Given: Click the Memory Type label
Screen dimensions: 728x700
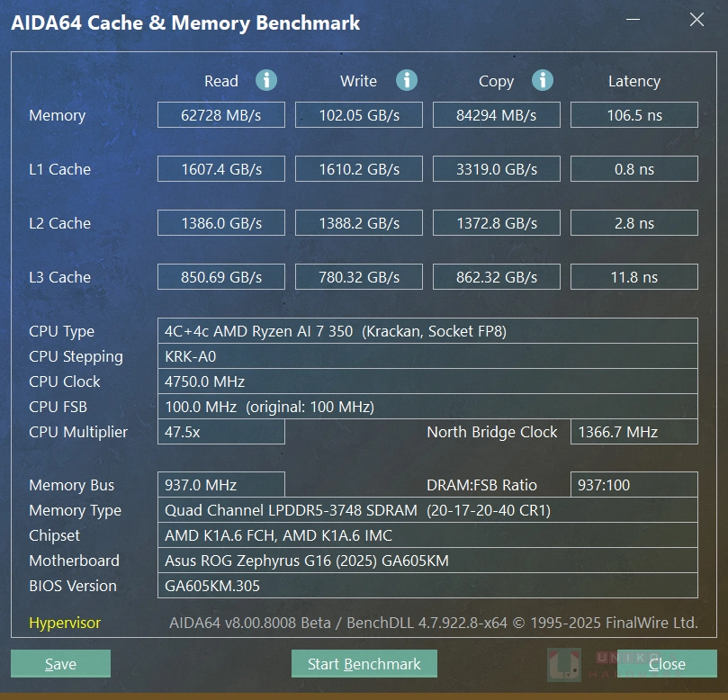Looking at the screenshot, I should 75,511.
